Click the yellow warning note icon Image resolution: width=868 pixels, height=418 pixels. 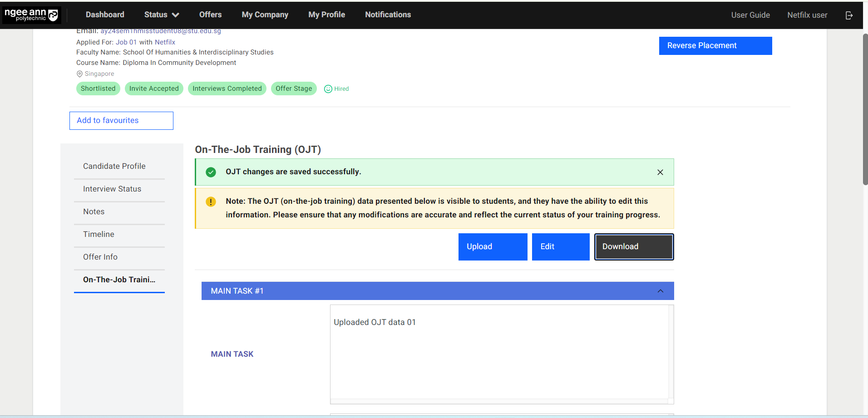point(211,202)
